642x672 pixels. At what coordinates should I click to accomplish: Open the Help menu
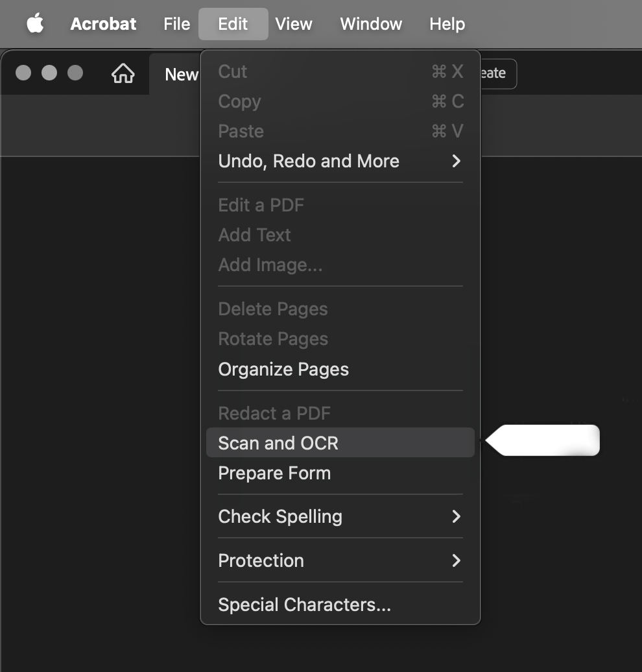point(447,24)
